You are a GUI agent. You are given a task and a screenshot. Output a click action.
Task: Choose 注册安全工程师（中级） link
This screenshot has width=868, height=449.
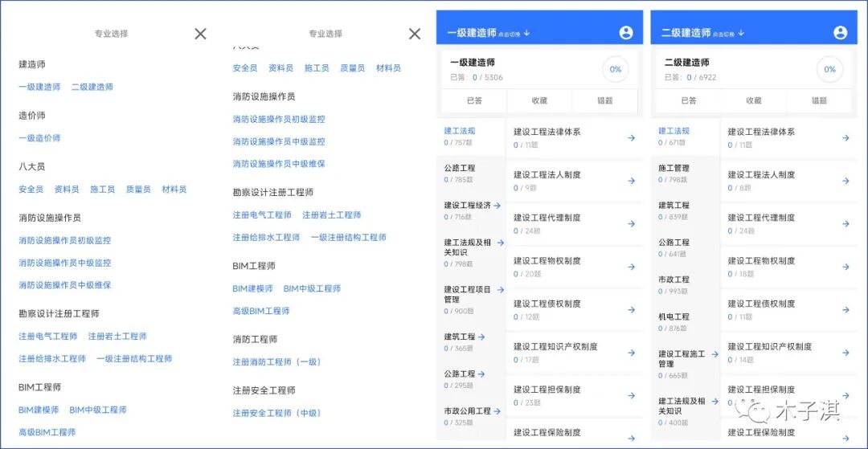pos(276,413)
